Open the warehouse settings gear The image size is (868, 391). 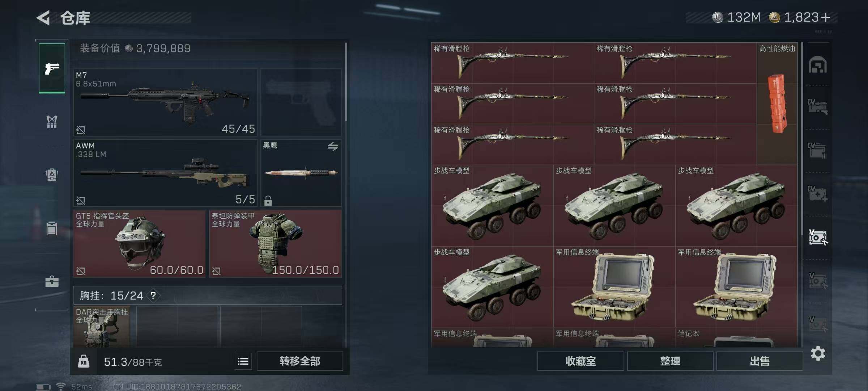click(818, 353)
